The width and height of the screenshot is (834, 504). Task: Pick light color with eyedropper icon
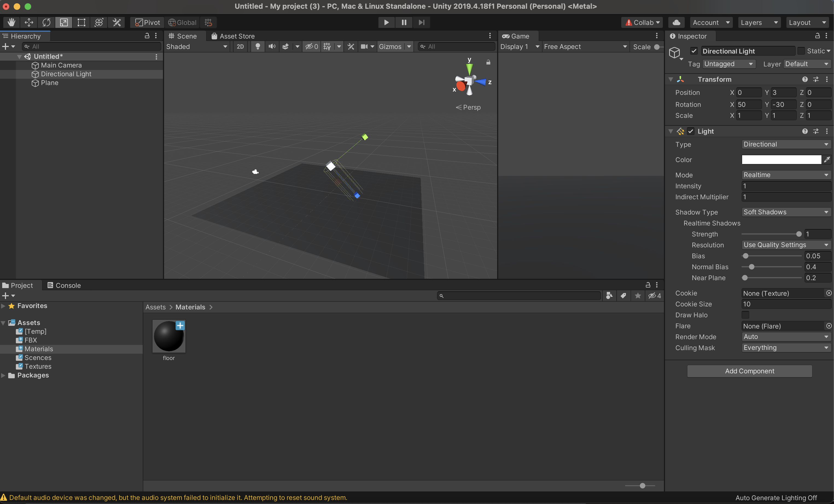coord(827,160)
